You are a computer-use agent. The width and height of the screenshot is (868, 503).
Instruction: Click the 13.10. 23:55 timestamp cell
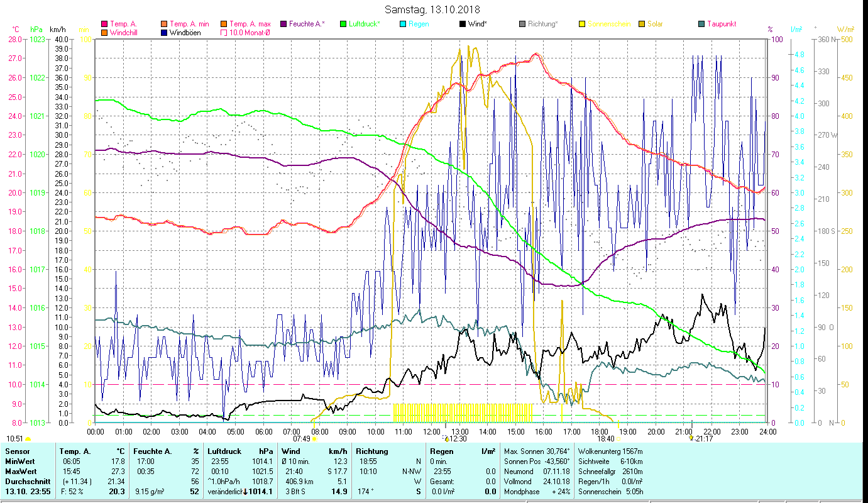click(28, 492)
